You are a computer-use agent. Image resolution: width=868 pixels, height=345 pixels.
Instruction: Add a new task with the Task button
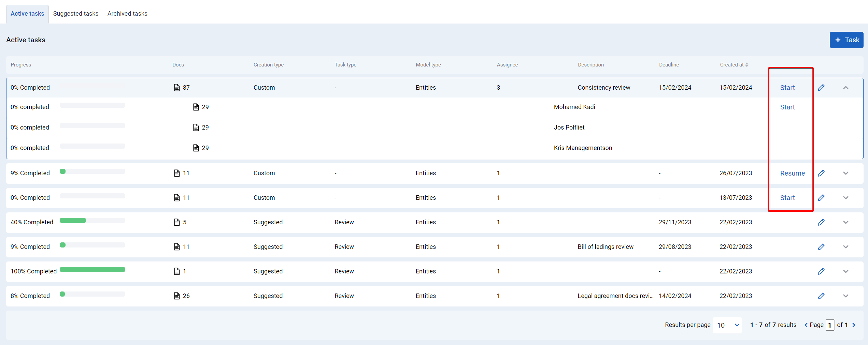point(846,40)
